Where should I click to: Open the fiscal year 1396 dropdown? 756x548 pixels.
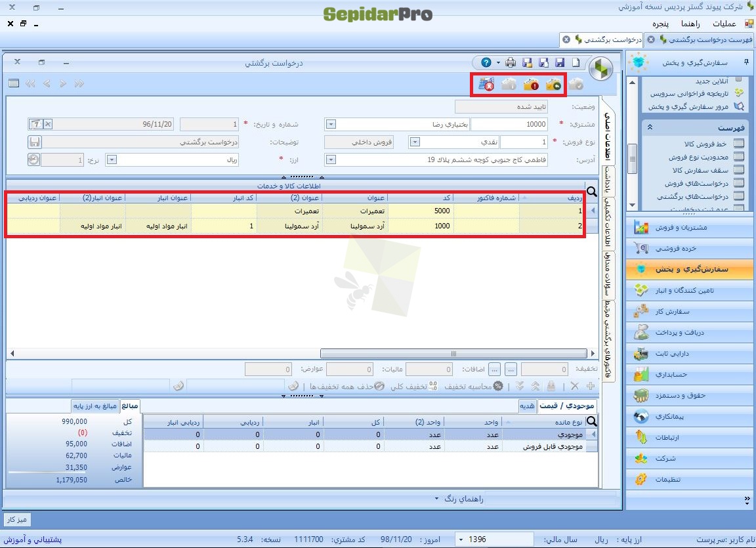coord(461,539)
